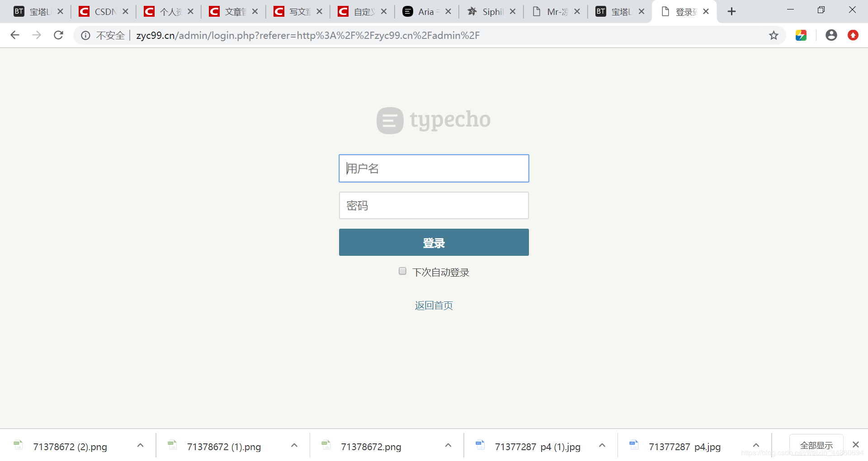Expand options for 71378672.png download
This screenshot has height=461, width=868.
point(448,446)
